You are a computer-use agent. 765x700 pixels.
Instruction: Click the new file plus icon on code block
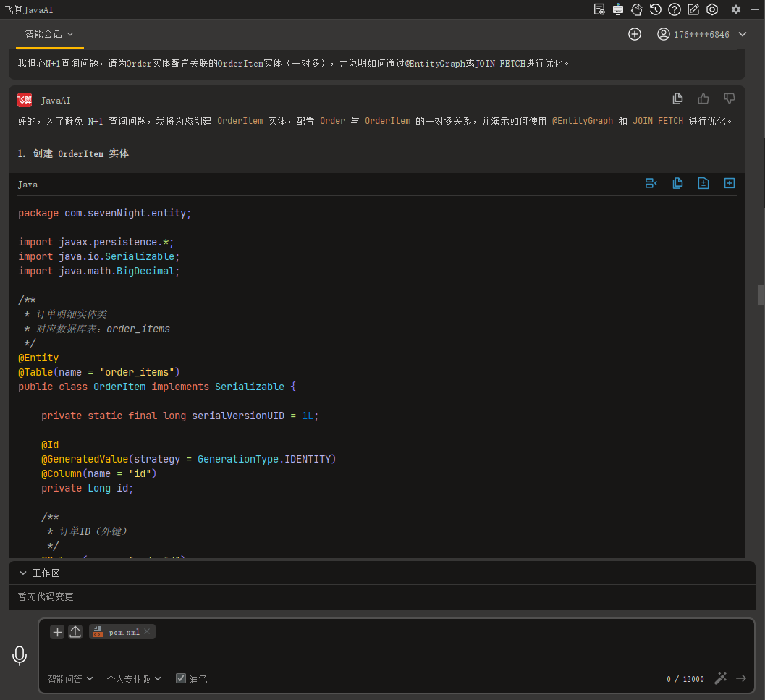pyautogui.click(x=729, y=183)
